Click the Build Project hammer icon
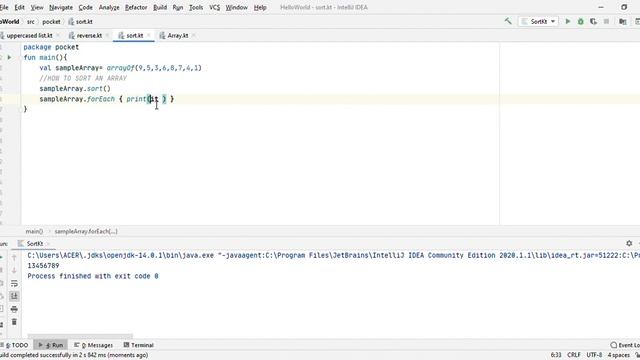This screenshot has height=360, width=640. (x=508, y=21)
